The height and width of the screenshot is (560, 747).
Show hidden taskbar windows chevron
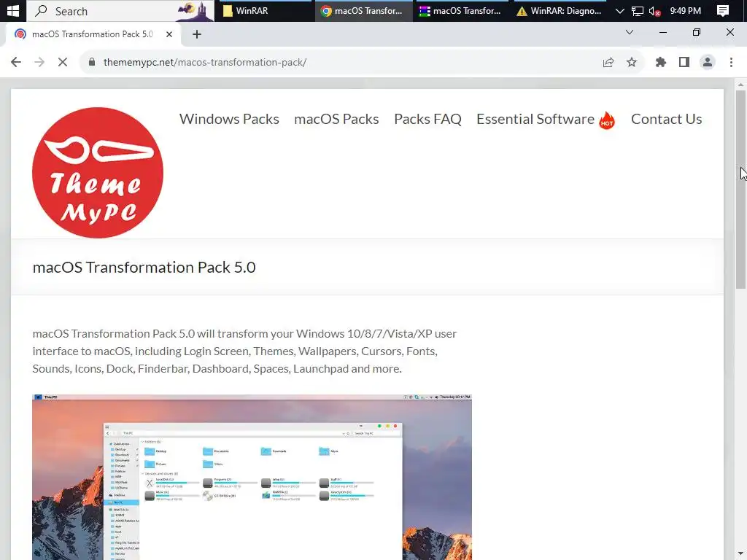click(x=620, y=11)
